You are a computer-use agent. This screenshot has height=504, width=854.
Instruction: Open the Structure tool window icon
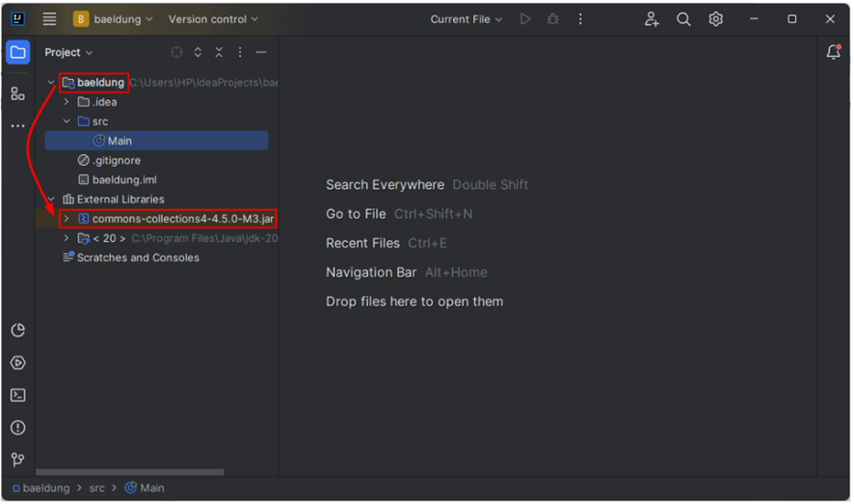tap(17, 93)
